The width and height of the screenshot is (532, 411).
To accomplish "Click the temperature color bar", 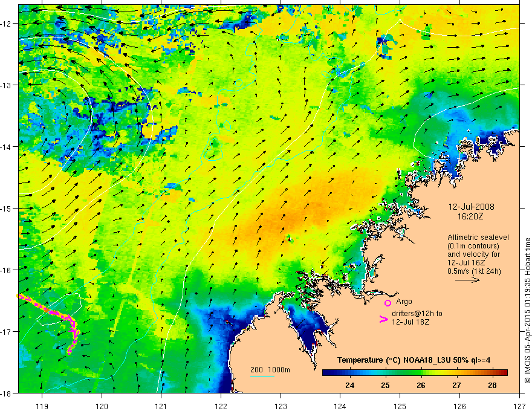I will click(415, 372).
